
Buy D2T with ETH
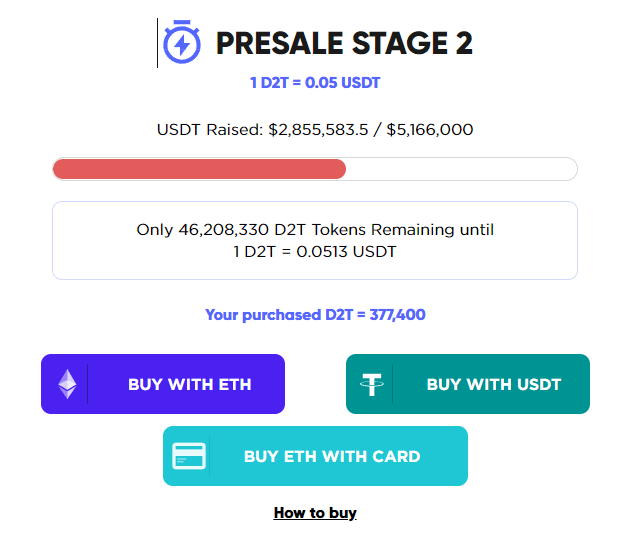click(163, 384)
